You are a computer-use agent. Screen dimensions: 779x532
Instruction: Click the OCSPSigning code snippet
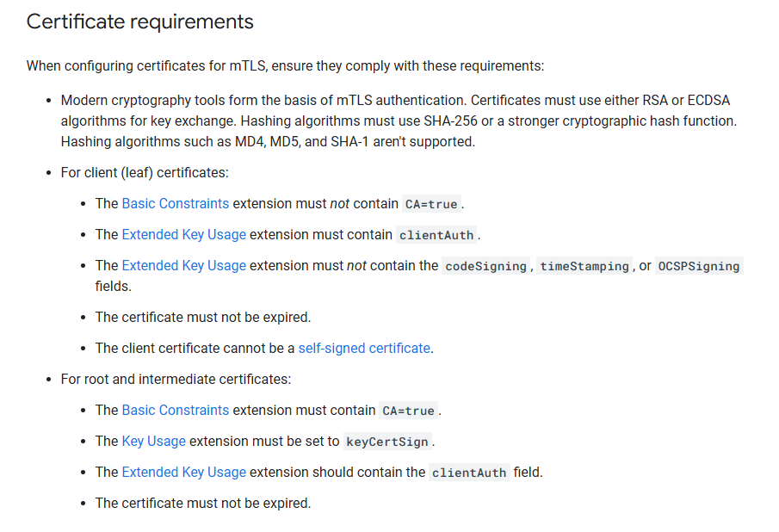point(698,266)
